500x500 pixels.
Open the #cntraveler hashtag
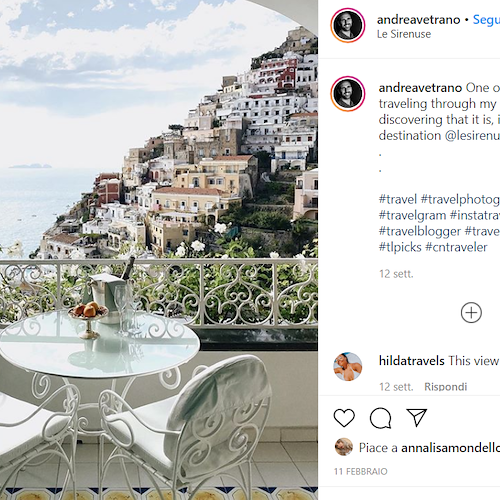456,247
